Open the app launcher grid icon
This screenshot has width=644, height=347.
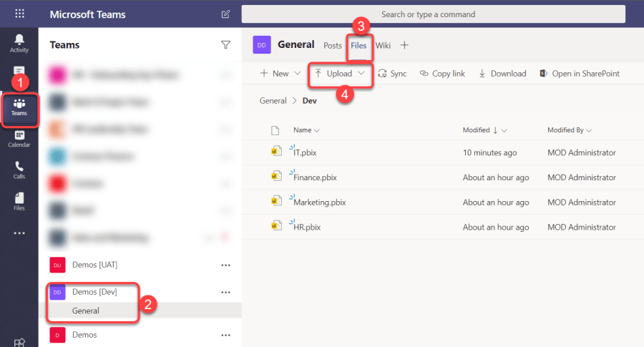click(x=19, y=14)
